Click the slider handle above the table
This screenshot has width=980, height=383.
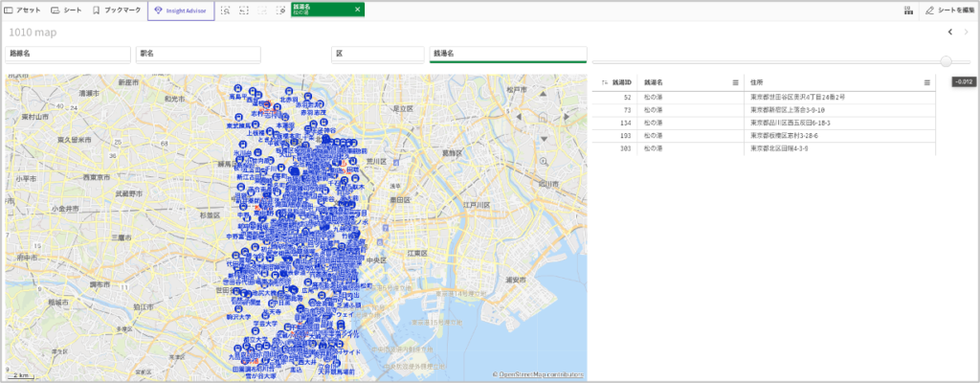click(947, 61)
